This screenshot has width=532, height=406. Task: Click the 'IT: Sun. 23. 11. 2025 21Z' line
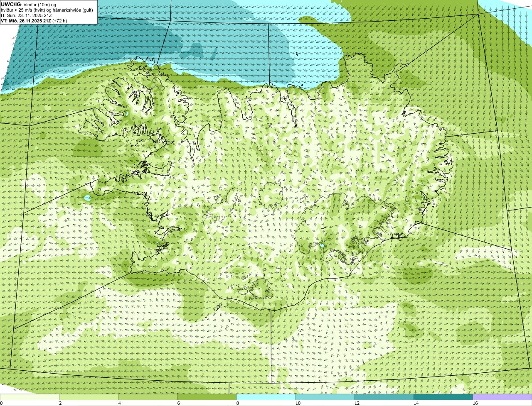click(x=27, y=15)
